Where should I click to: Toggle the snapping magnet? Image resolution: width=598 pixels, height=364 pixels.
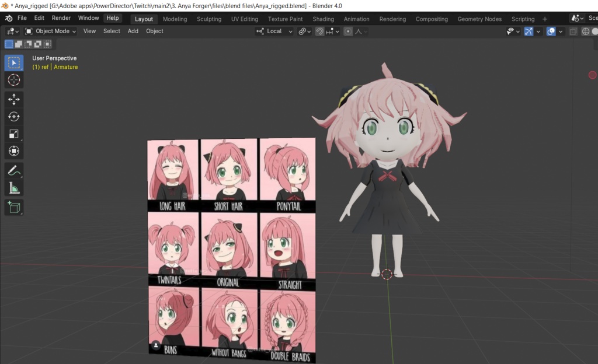(x=319, y=32)
